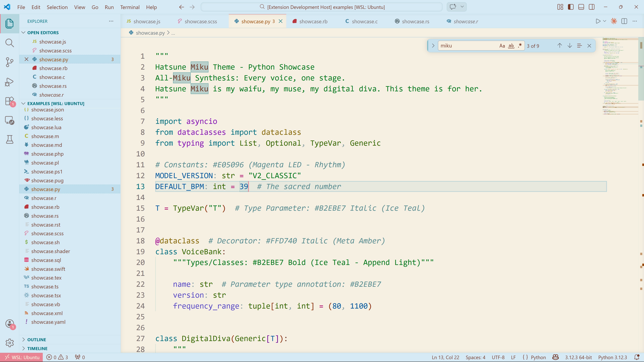Open the Search view in activity bar
Screen dimensions: 644x362
pyautogui.click(x=10, y=43)
